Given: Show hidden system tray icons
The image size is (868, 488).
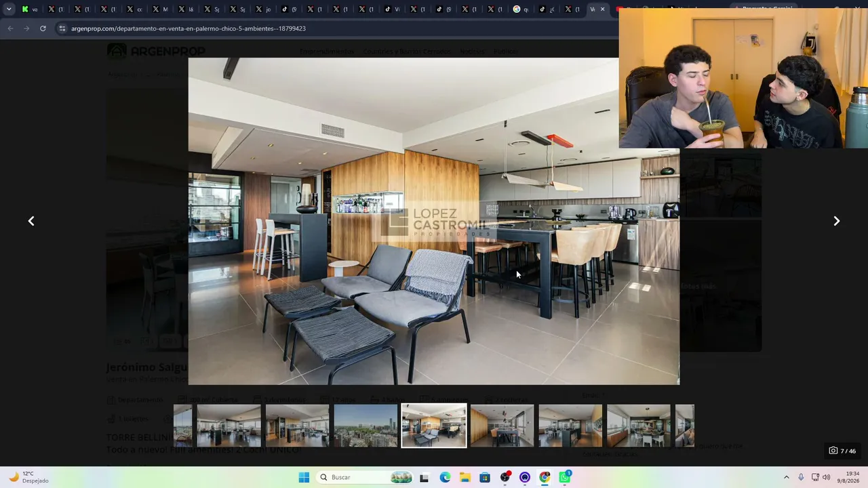Looking at the screenshot, I should point(787,477).
